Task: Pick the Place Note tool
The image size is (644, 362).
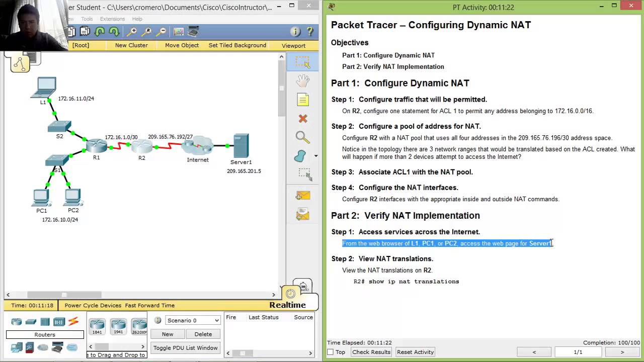Action: [302, 100]
